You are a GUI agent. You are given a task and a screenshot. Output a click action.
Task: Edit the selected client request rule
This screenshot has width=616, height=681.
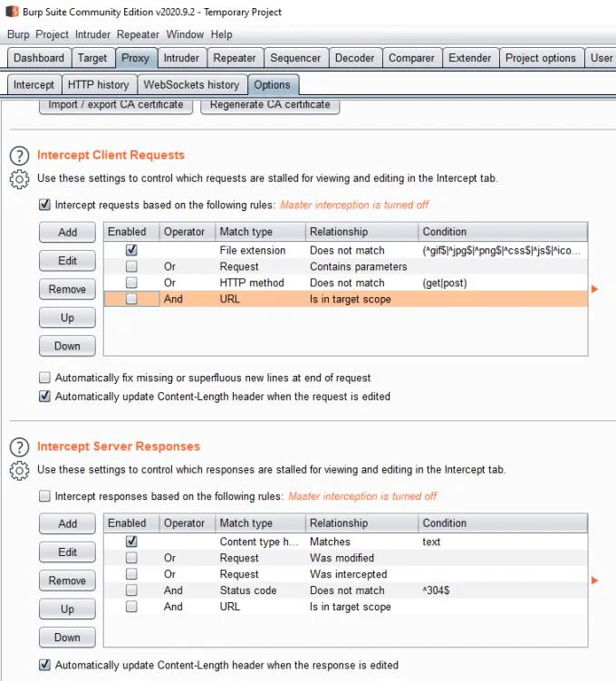pos(67,261)
